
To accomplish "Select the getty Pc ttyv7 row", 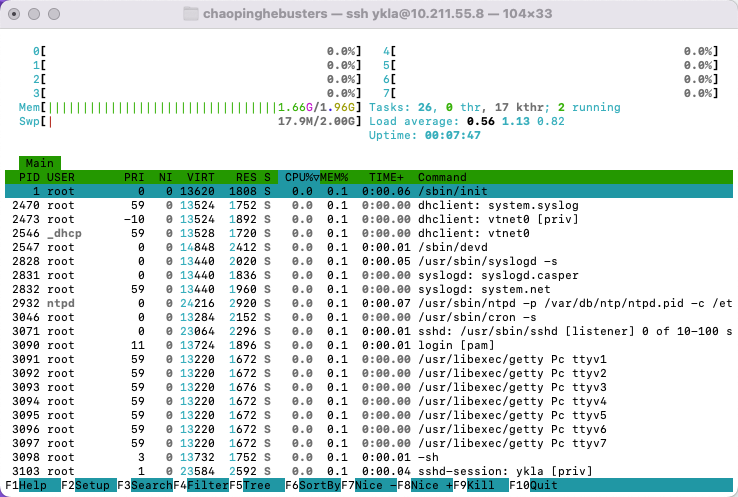I will pos(369,443).
